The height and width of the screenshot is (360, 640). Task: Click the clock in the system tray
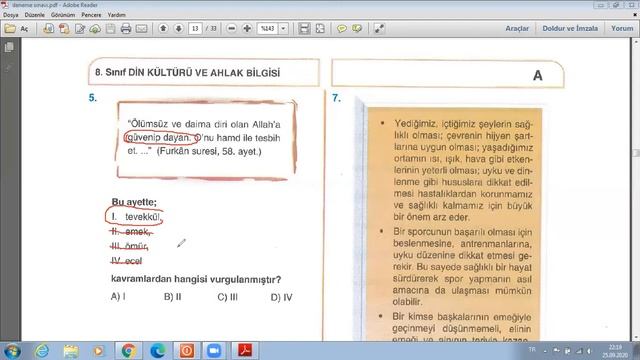615,351
